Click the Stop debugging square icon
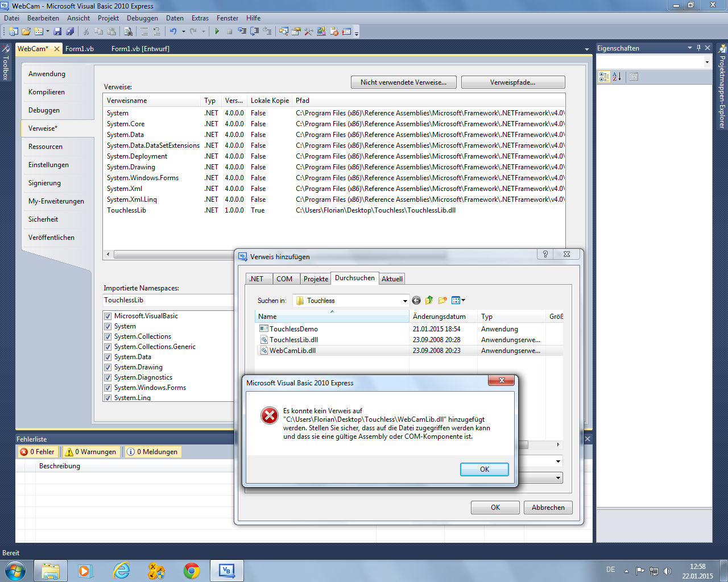Image resolution: width=728 pixels, height=582 pixels. point(229,31)
